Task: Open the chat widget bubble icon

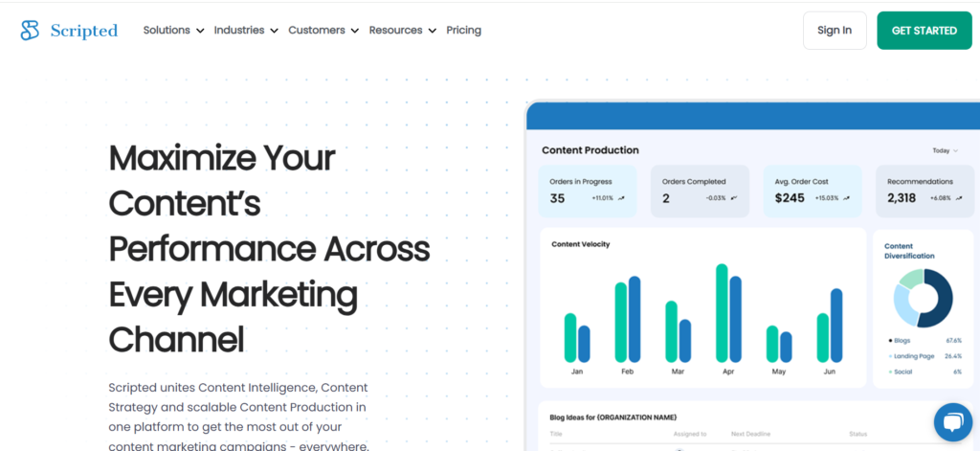Action: [951, 422]
